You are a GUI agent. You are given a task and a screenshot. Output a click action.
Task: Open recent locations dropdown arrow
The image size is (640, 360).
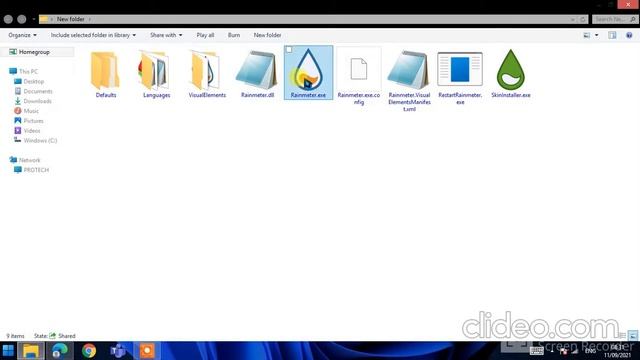coord(34,19)
